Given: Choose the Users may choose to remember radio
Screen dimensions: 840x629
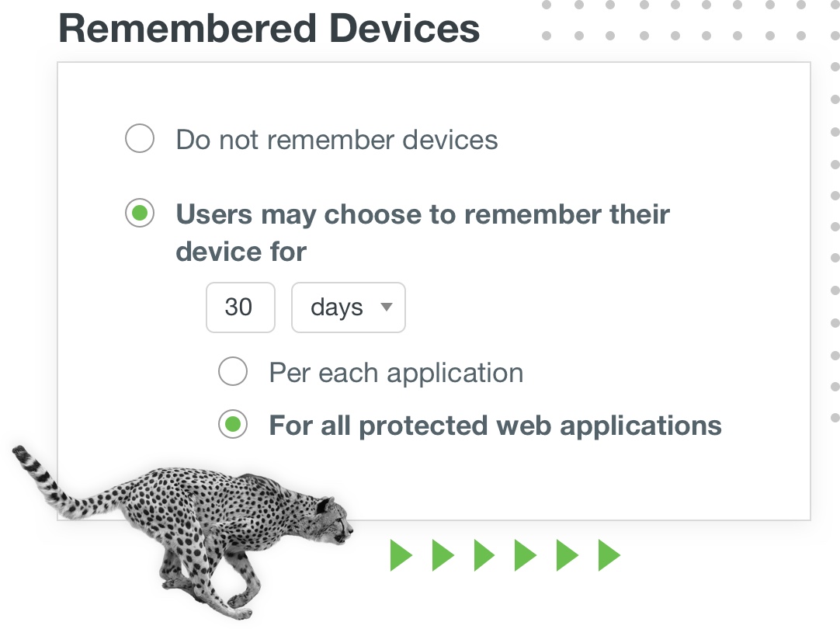Looking at the screenshot, I should tap(140, 214).
